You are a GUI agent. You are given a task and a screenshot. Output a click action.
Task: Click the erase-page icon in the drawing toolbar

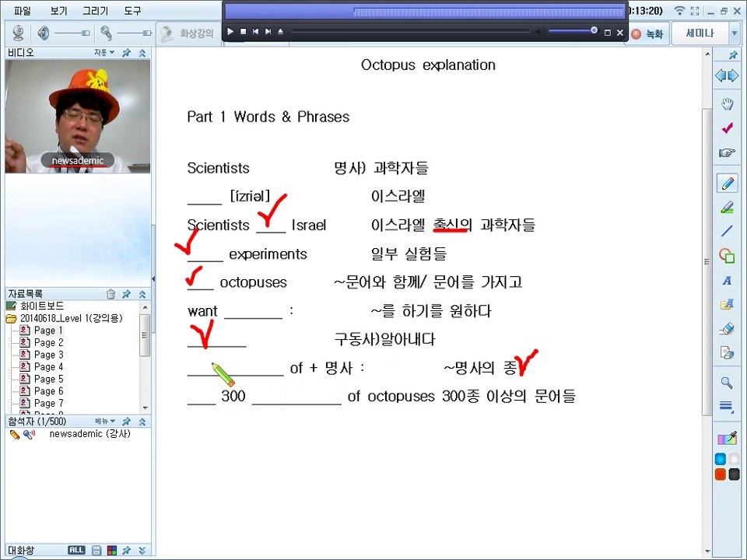(727, 353)
